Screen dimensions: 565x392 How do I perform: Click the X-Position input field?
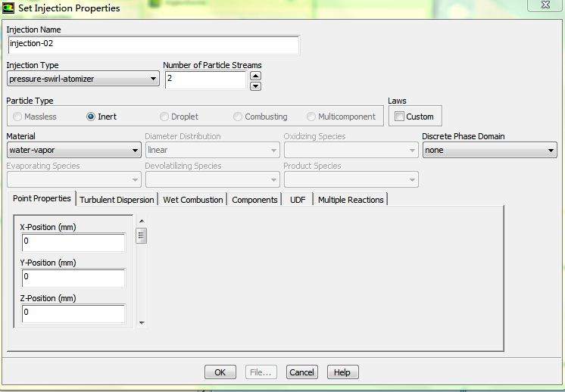click(73, 242)
